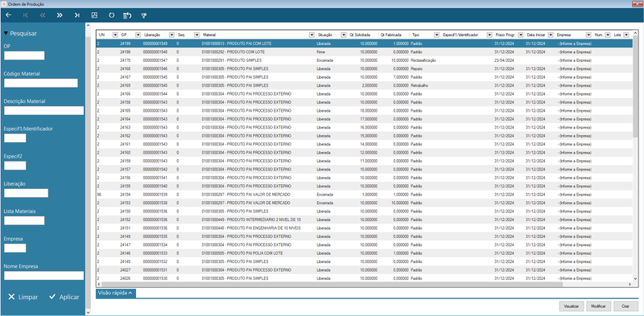This screenshot has height=316, width=644.
Task: Open the Material column filter dropdown
Action: 312,35
